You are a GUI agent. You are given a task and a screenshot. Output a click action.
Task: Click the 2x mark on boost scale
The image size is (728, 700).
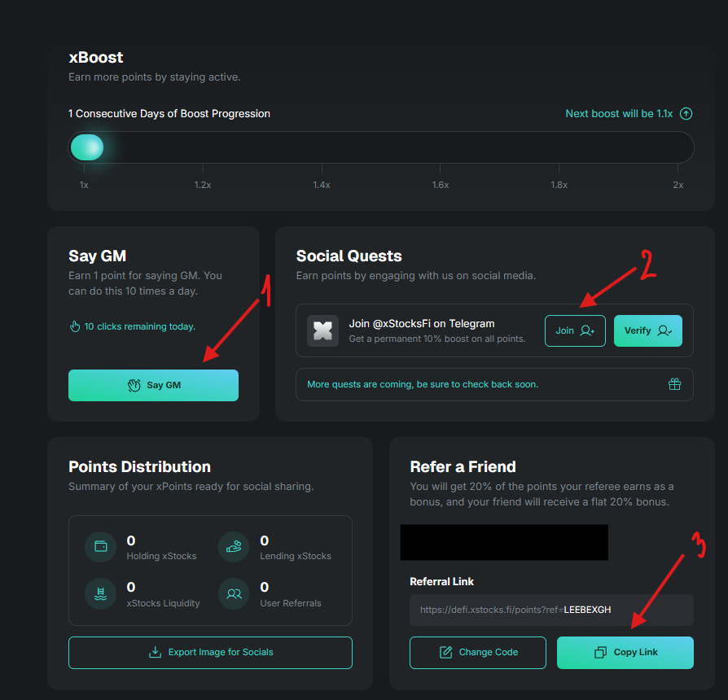click(x=678, y=185)
